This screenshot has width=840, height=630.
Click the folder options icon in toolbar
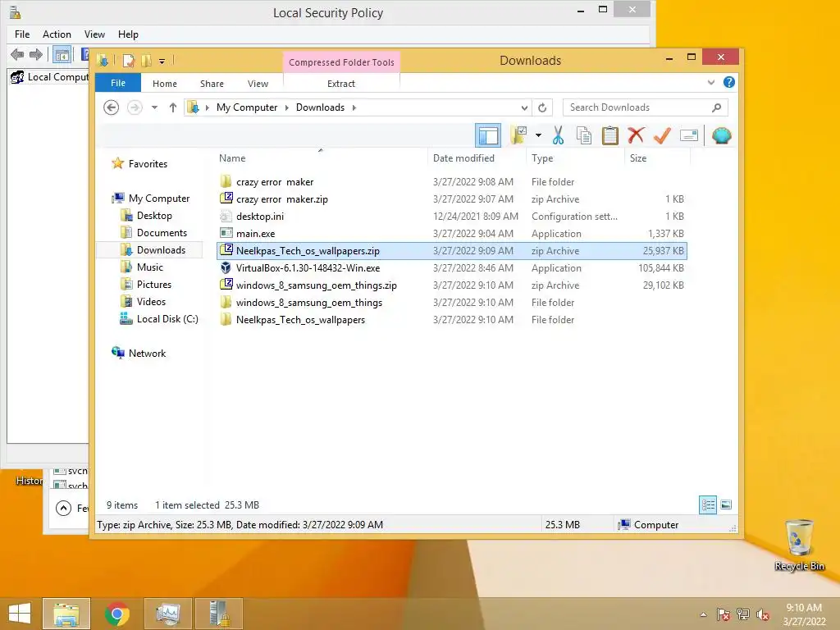(x=518, y=135)
